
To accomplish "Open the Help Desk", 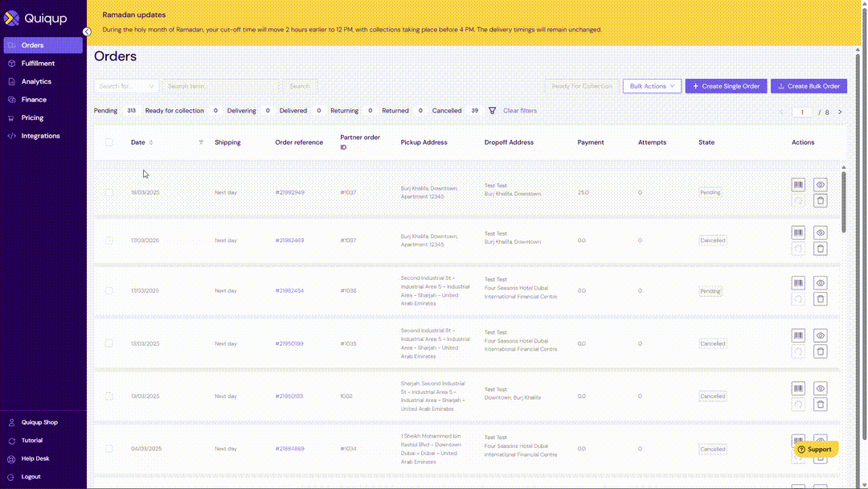I will pos(35,458).
